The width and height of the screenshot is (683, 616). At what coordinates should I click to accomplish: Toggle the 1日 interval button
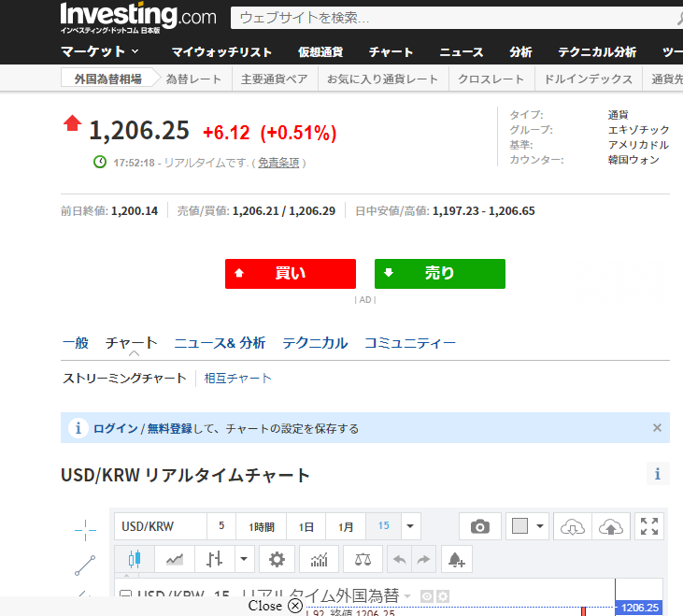(306, 526)
